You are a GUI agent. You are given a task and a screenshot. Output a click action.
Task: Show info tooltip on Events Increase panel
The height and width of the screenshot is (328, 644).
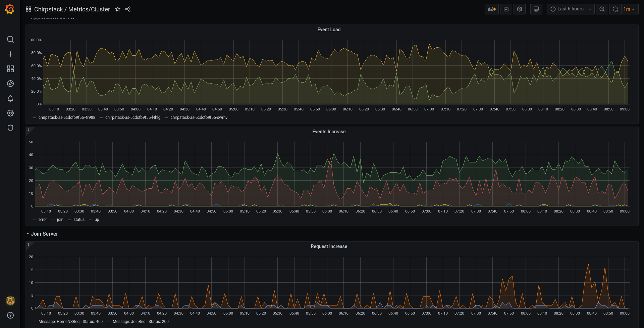click(29, 130)
